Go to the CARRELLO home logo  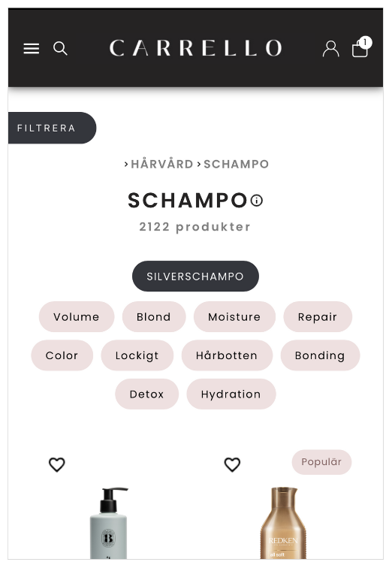click(x=195, y=48)
